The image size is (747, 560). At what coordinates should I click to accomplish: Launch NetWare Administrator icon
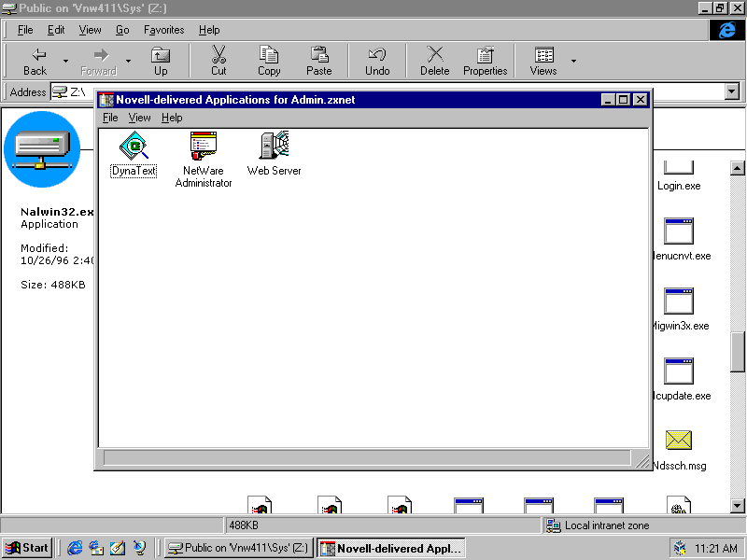point(204,147)
